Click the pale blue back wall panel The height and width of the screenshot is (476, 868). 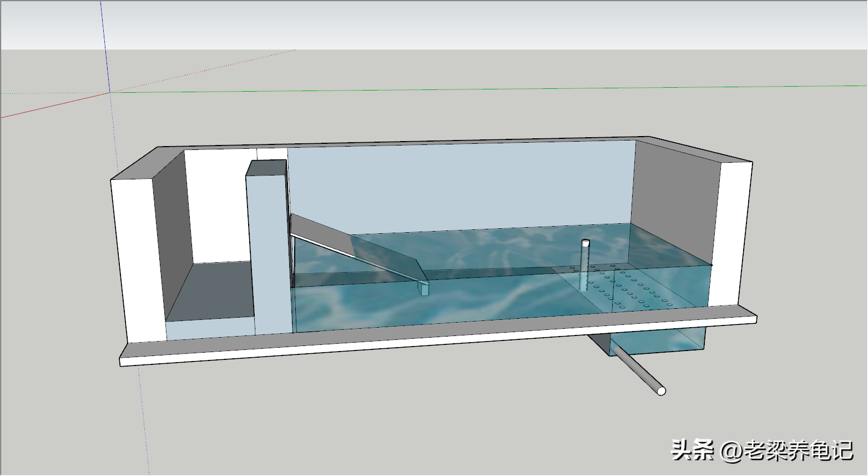(461, 187)
